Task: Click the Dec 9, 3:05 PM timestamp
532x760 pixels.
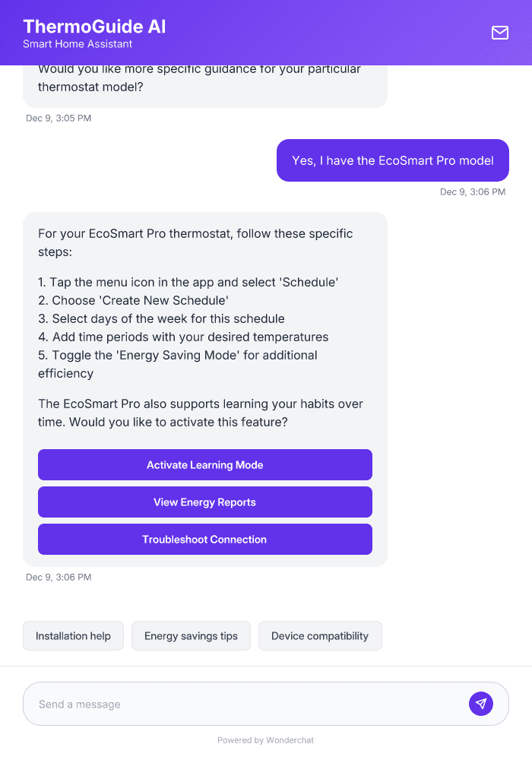Action: coord(59,118)
